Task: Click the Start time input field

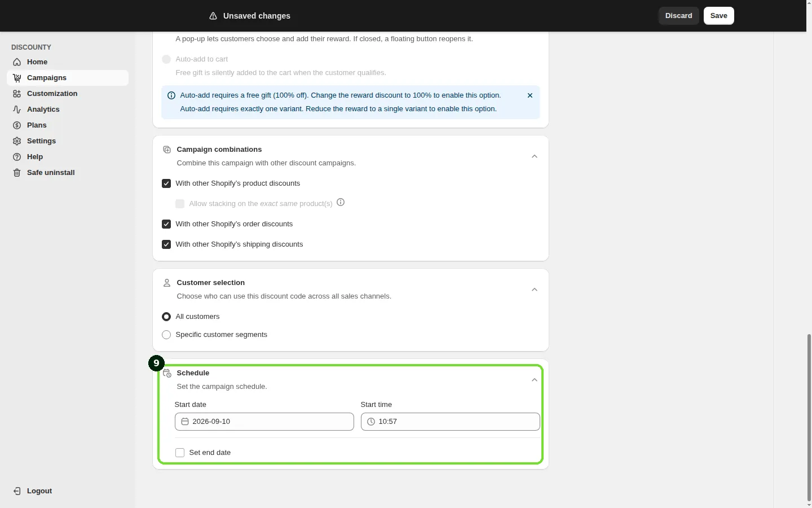Action: [451, 422]
